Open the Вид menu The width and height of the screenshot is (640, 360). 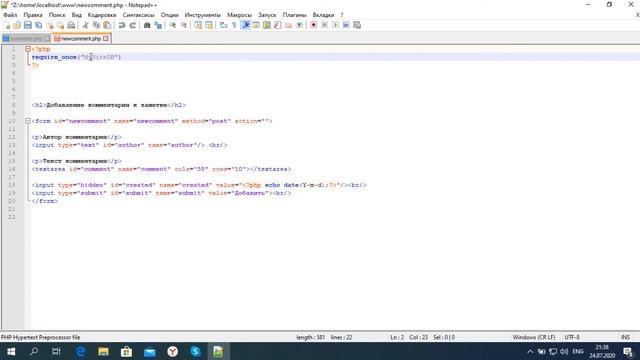pos(77,15)
